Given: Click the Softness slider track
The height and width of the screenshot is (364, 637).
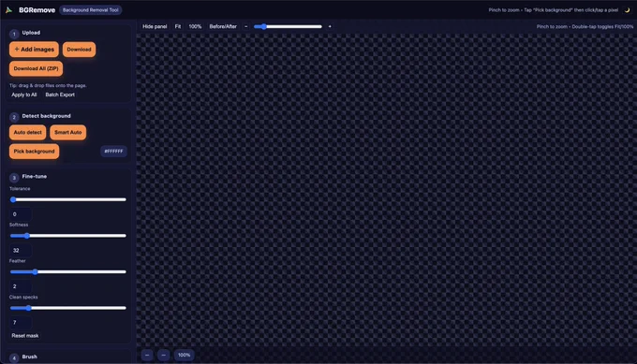Looking at the screenshot, I should [x=67, y=236].
